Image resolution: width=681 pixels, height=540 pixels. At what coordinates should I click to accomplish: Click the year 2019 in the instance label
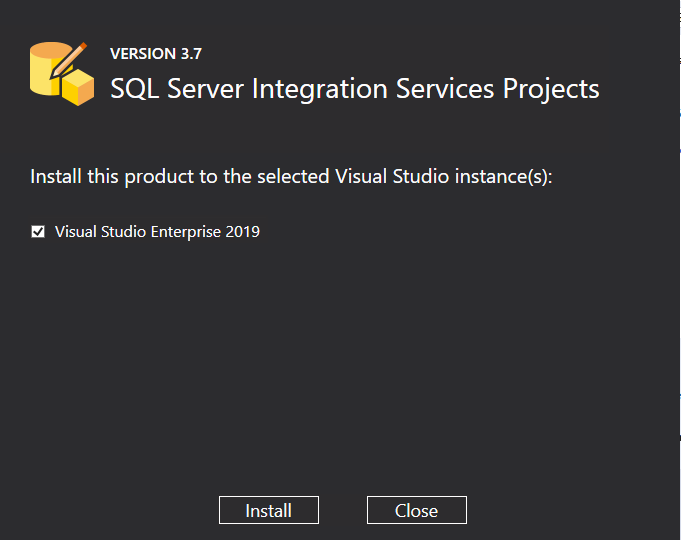point(243,232)
